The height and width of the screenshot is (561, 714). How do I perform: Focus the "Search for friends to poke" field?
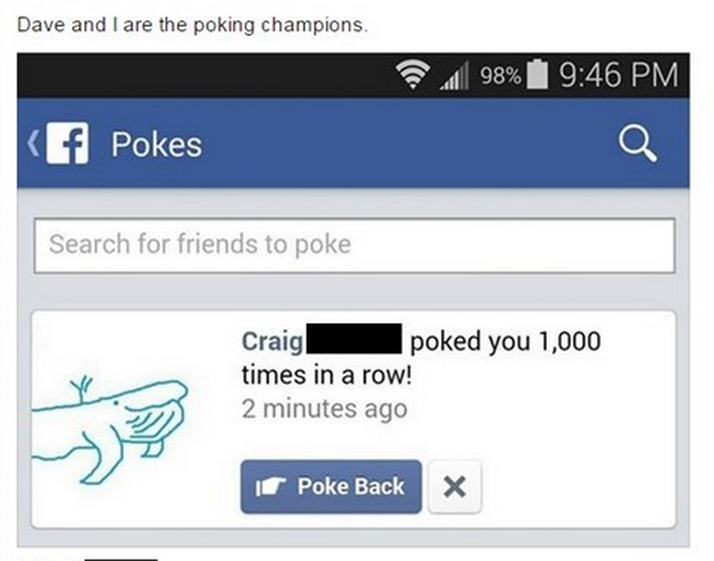coord(354,244)
